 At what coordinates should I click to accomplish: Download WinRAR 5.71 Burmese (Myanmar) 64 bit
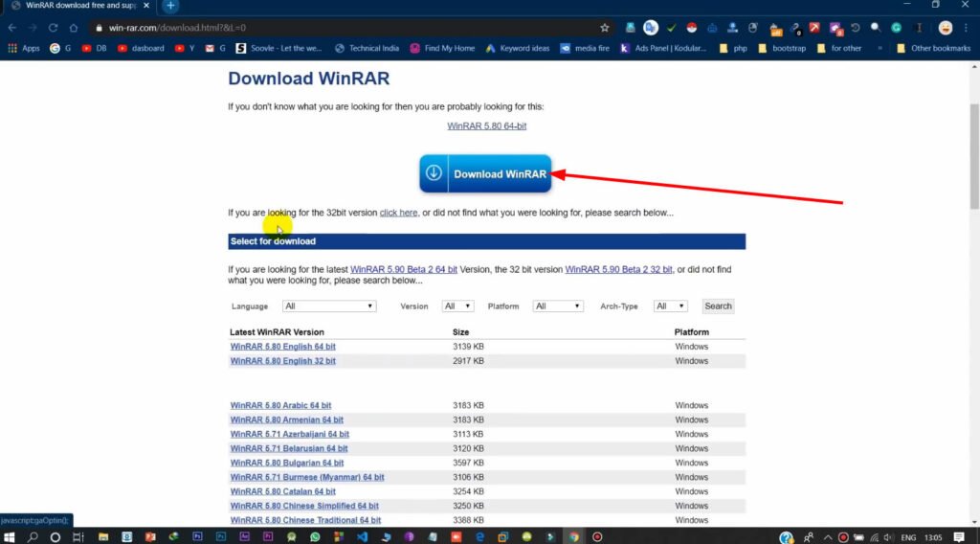coord(307,477)
